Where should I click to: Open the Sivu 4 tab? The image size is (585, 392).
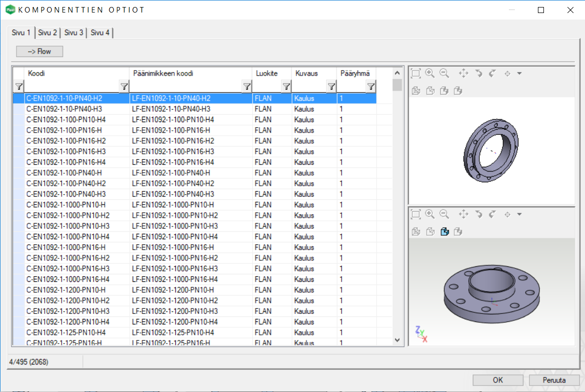[x=100, y=33]
